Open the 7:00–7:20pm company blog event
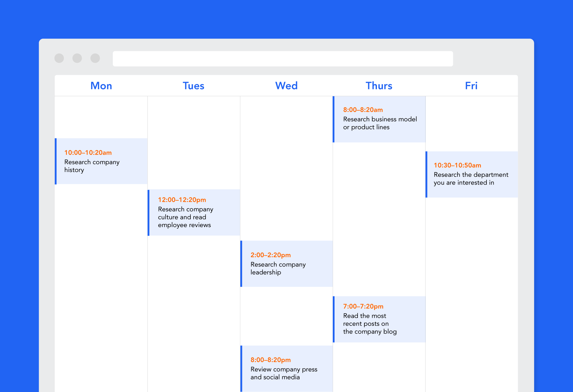 pos(379,319)
